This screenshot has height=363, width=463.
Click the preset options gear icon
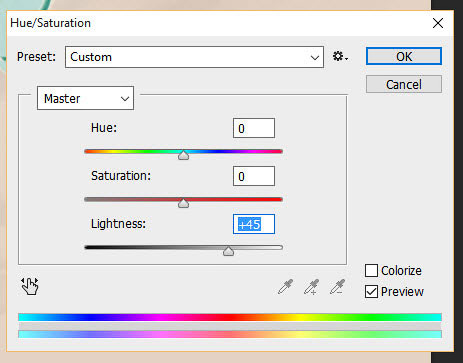click(340, 56)
